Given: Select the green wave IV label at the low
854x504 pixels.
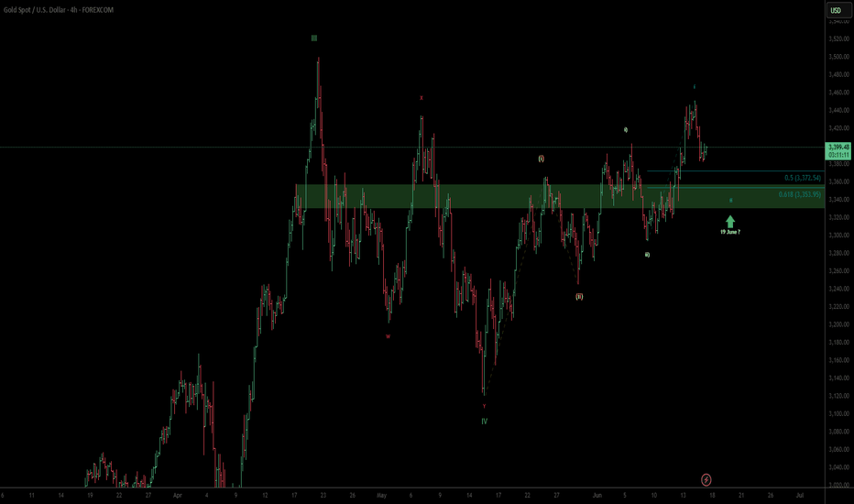Looking at the screenshot, I should (484, 422).
